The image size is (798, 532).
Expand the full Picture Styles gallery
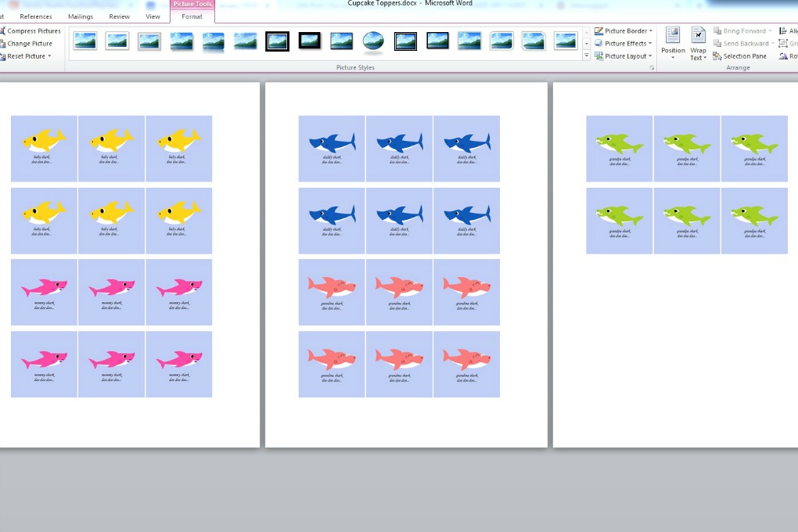click(586, 56)
